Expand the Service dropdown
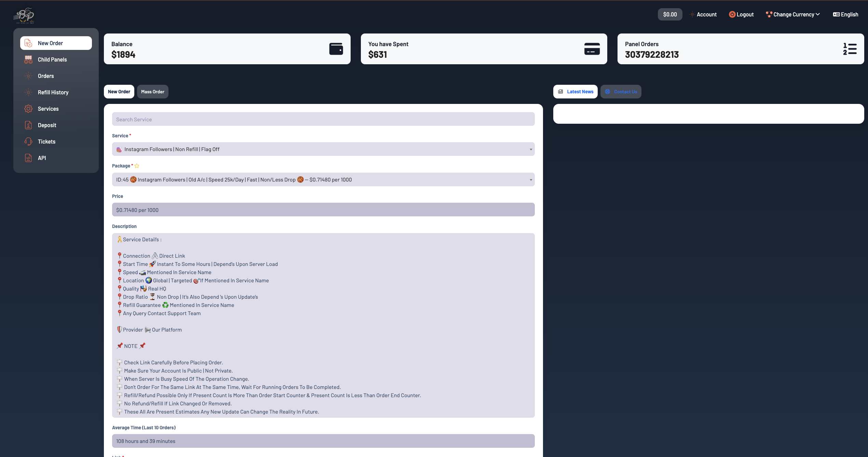 (x=323, y=149)
